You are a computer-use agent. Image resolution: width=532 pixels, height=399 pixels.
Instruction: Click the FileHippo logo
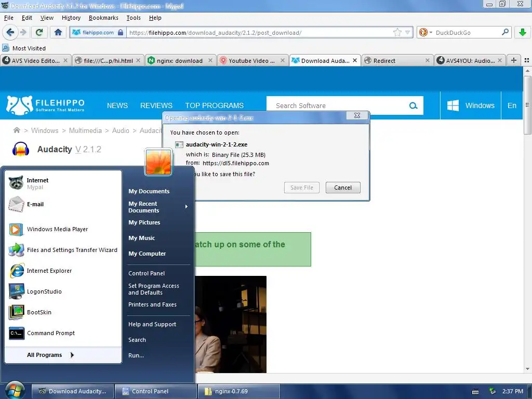(x=45, y=105)
